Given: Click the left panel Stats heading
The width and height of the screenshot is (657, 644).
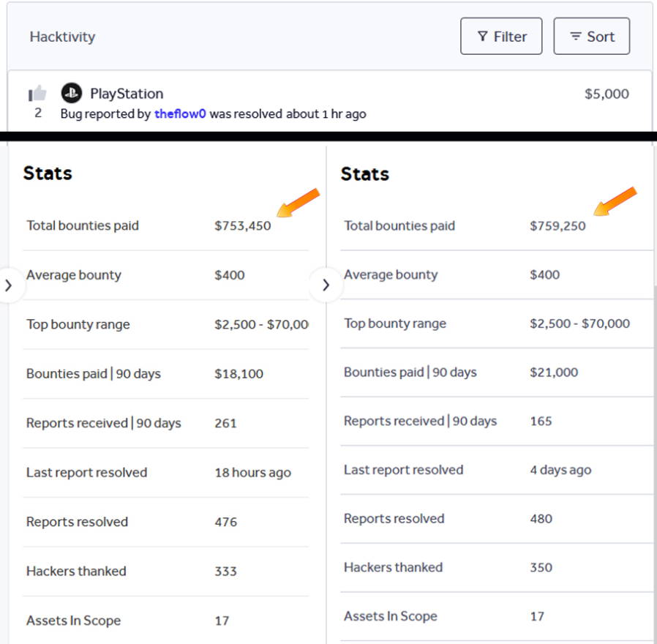Looking at the screenshot, I should point(48,173).
